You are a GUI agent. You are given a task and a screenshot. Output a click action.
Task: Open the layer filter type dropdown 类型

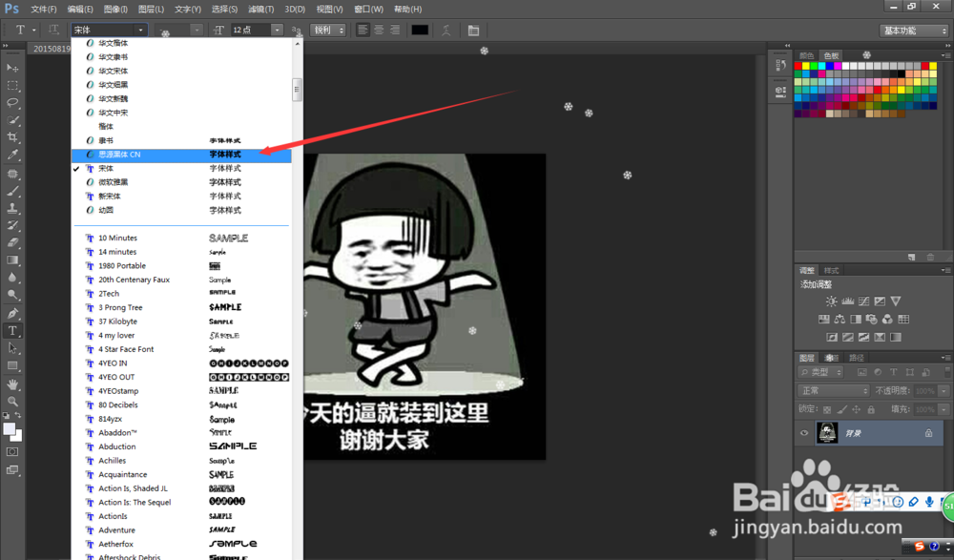[x=820, y=372]
